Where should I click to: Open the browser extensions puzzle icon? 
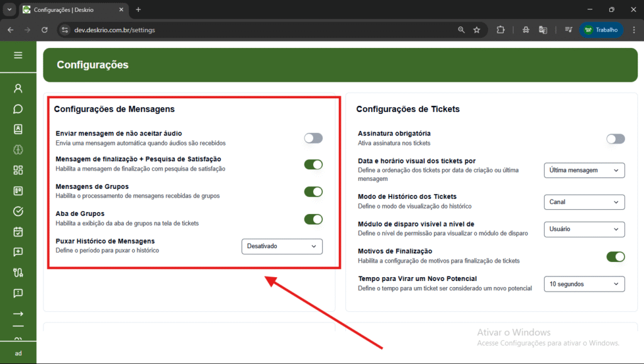[500, 30]
